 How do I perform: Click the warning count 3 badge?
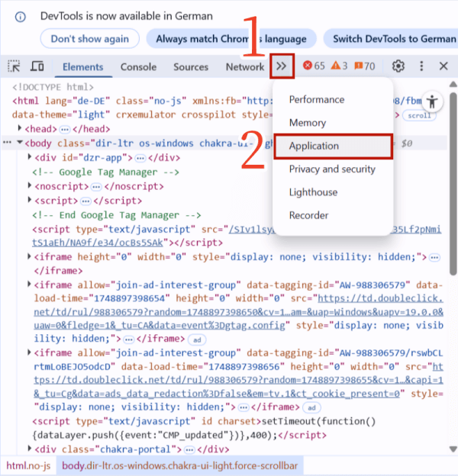(x=339, y=66)
